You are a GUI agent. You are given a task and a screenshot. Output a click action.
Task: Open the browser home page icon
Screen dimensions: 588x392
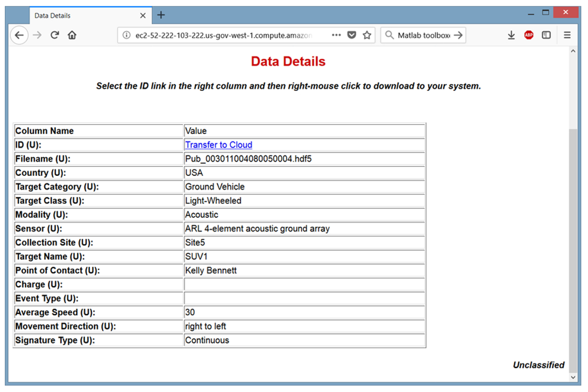point(72,35)
